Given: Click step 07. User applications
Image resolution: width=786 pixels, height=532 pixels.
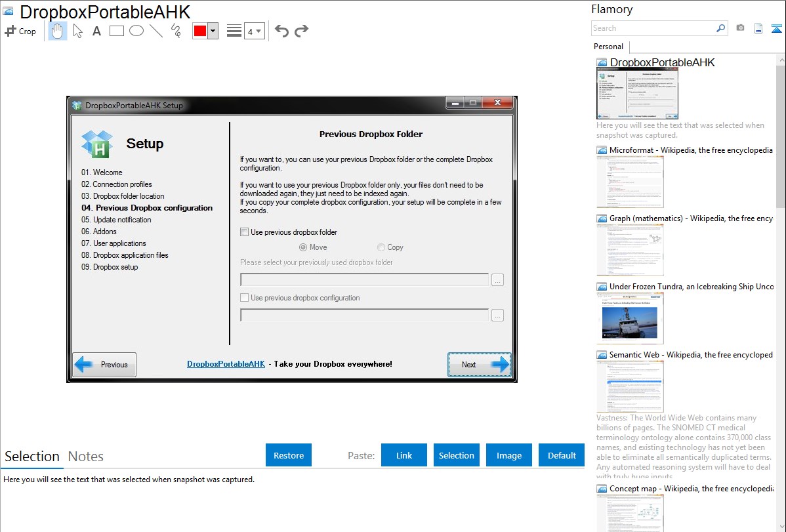Looking at the screenshot, I should pos(114,243).
